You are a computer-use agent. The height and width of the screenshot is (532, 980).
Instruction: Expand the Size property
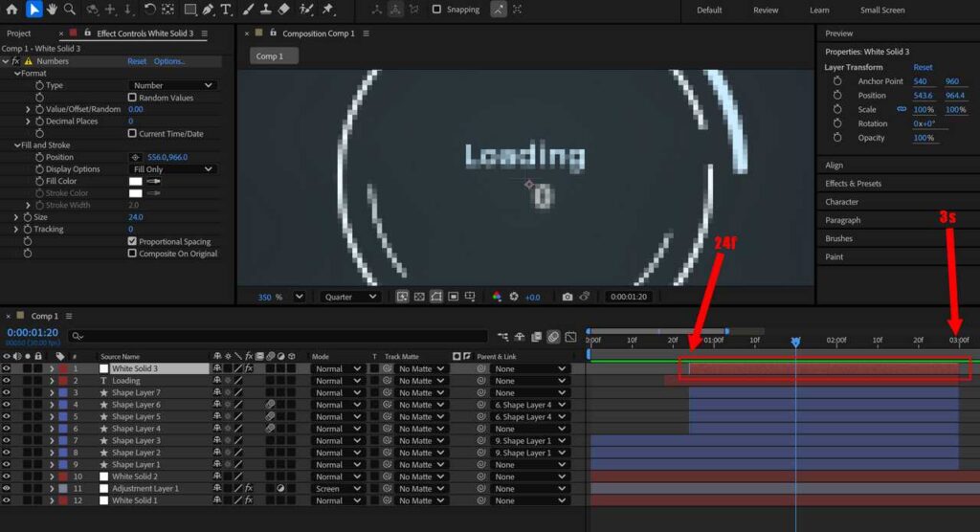point(16,217)
